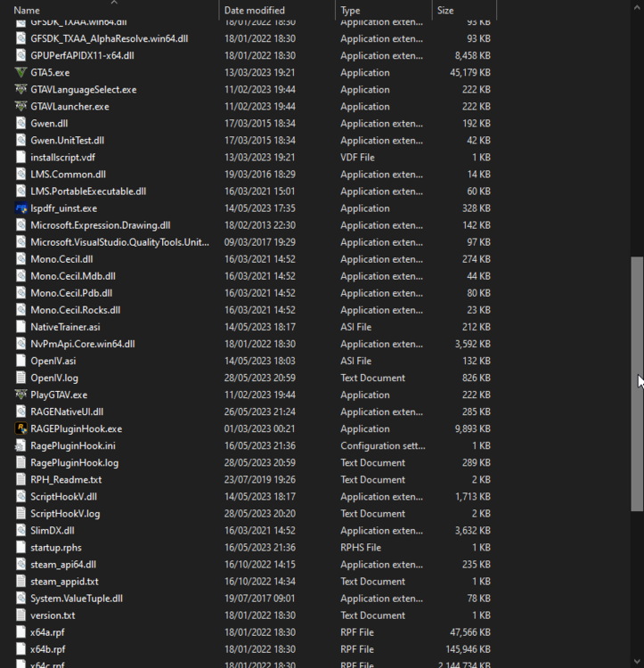Click the OpenIV.asi file icon
The height and width of the screenshot is (668, 644).
(x=20, y=361)
